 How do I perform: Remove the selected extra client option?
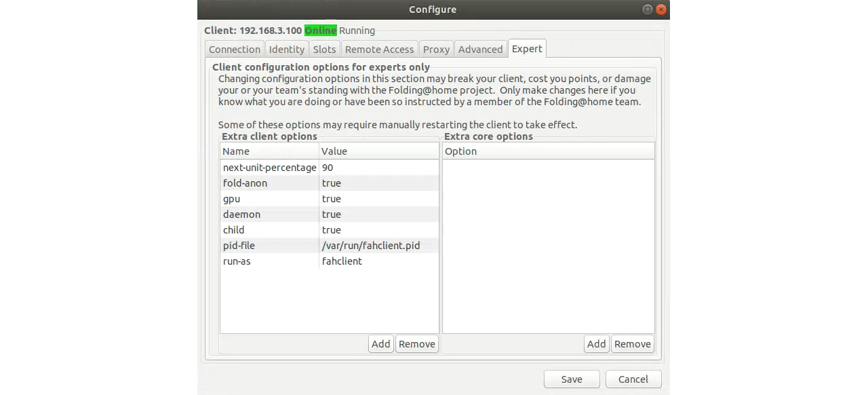point(417,344)
